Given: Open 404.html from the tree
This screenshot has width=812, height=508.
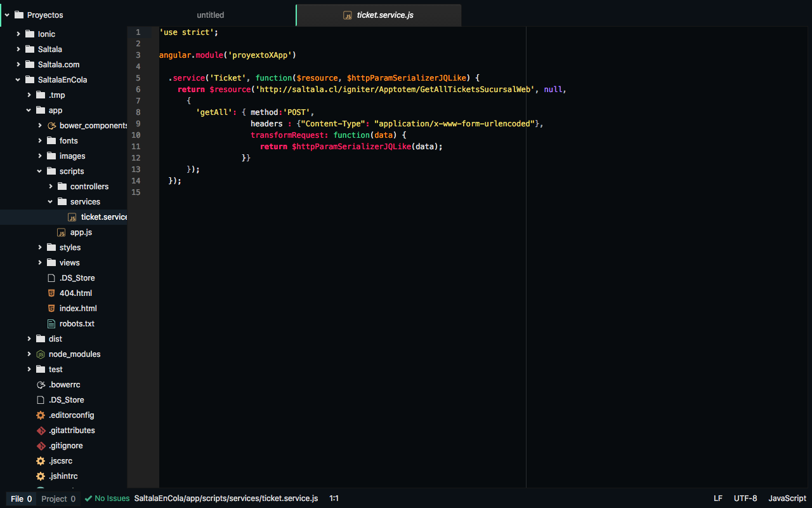Looking at the screenshot, I should (x=75, y=293).
